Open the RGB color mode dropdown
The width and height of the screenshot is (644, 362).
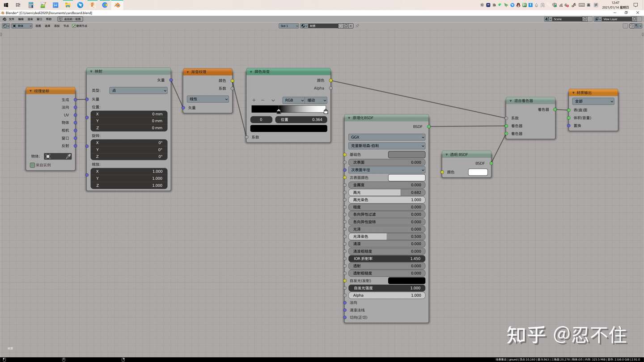coord(293,100)
